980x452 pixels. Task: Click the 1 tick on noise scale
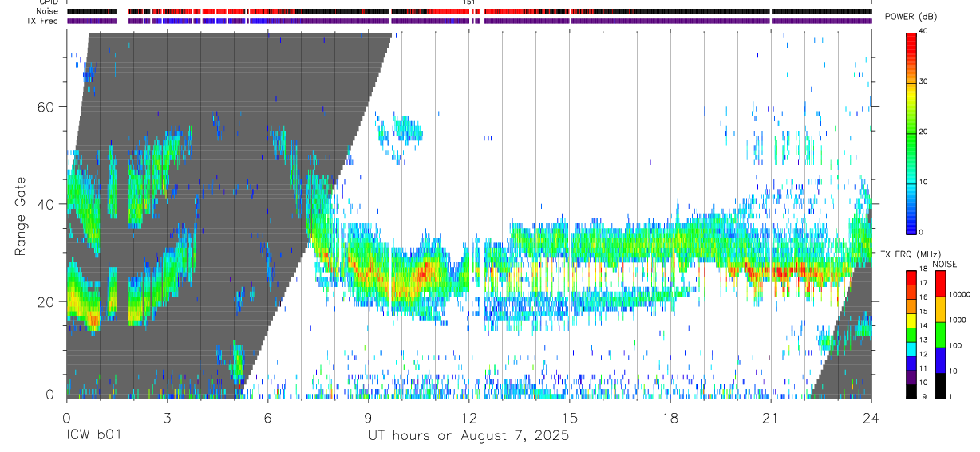952,396
